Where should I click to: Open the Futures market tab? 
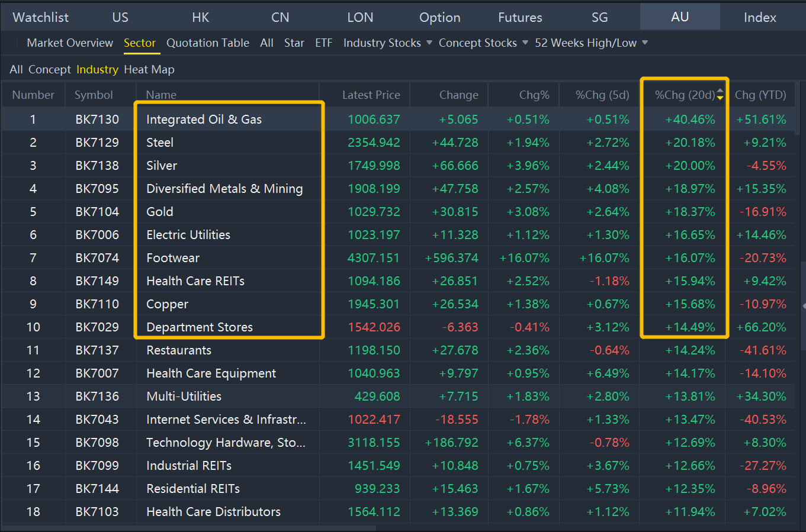point(520,17)
